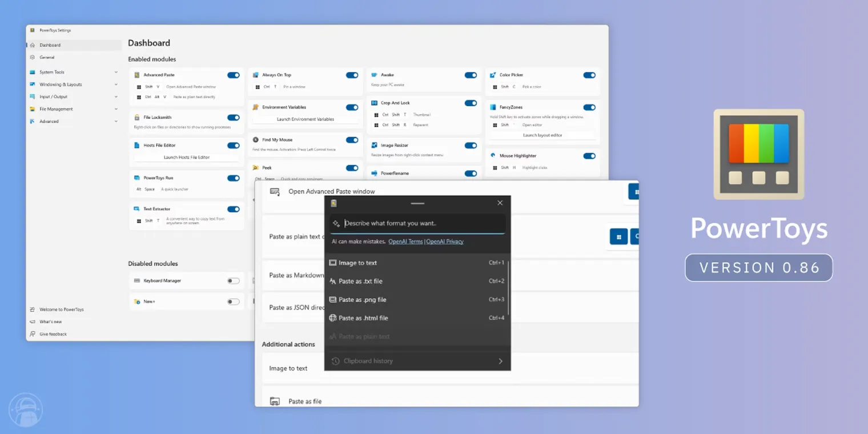Enable the Keyboard Manager module
The image size is (868, 434).
coord(233,280)
